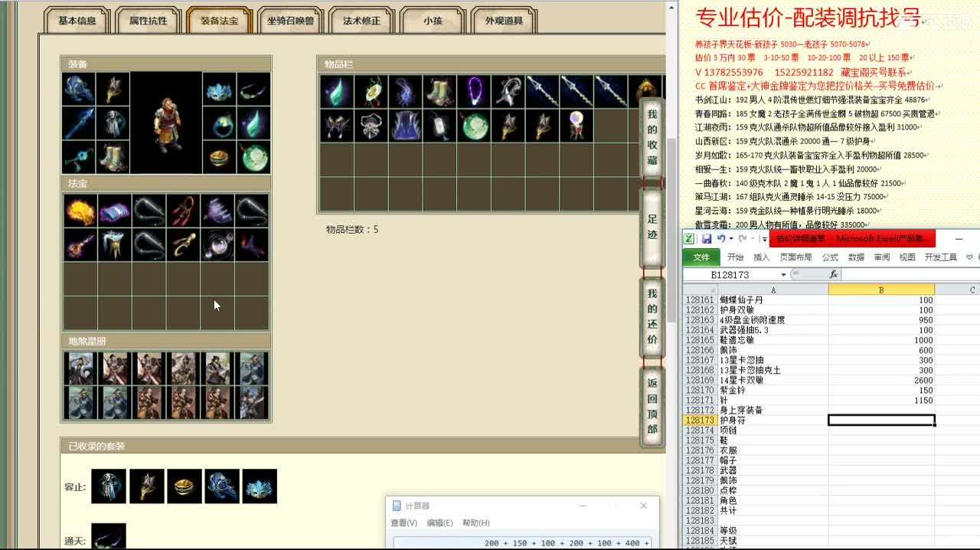Open Excel 视图 ribbon tab

[907, 257]
